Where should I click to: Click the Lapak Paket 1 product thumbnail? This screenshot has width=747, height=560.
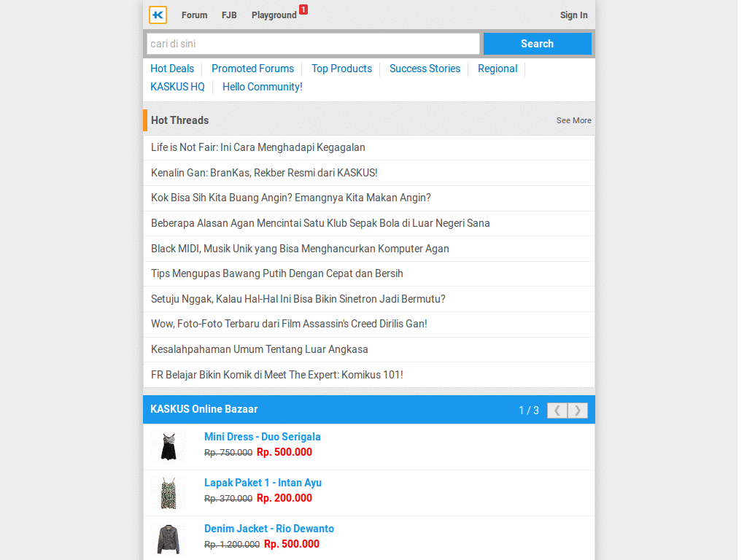tap(169, 493)
